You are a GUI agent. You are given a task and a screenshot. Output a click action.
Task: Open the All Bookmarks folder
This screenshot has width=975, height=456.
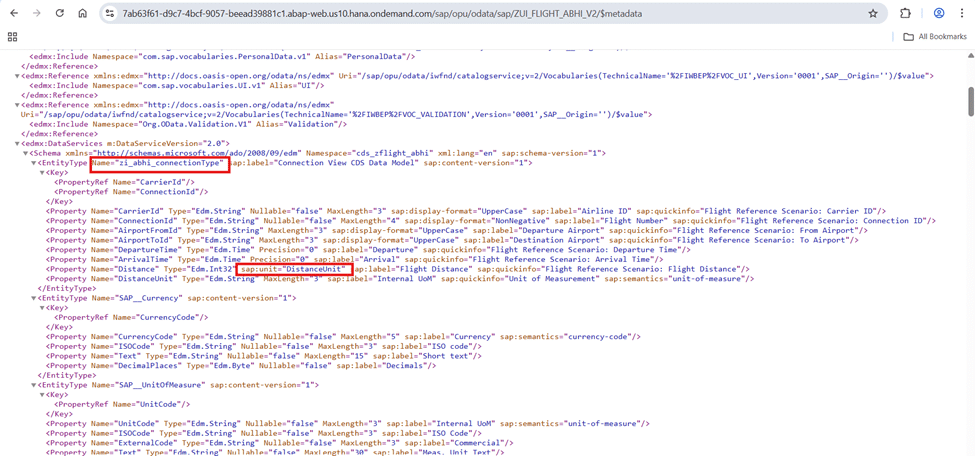click(935, 37)
